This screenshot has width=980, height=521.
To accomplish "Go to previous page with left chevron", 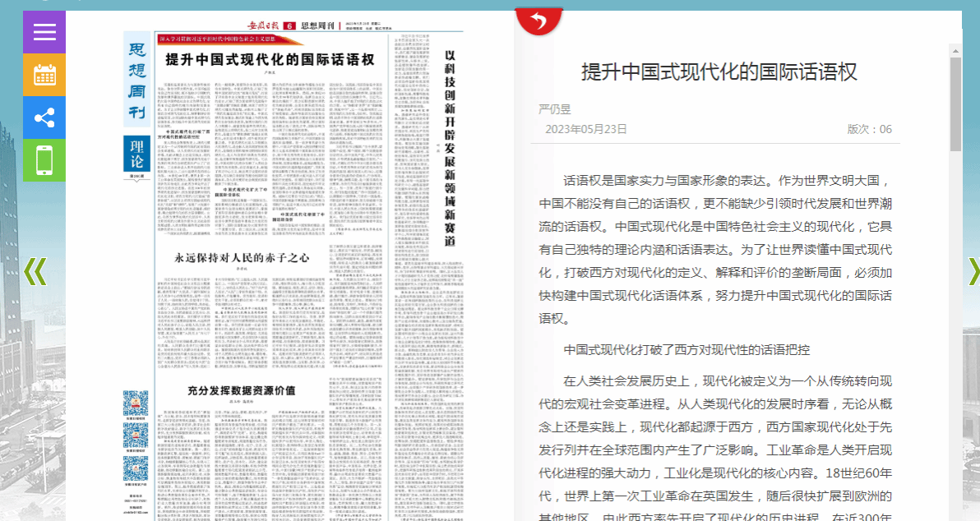I will 35,272.
